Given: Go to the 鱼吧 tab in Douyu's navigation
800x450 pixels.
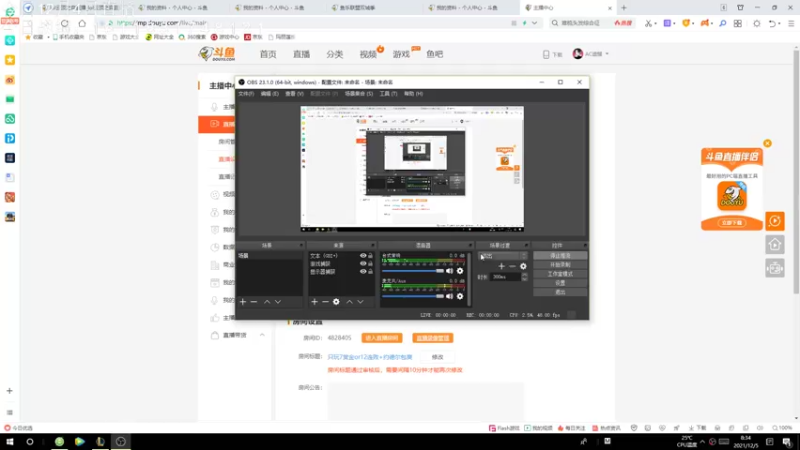Looking at the screenshot, I should click(435, 54).
